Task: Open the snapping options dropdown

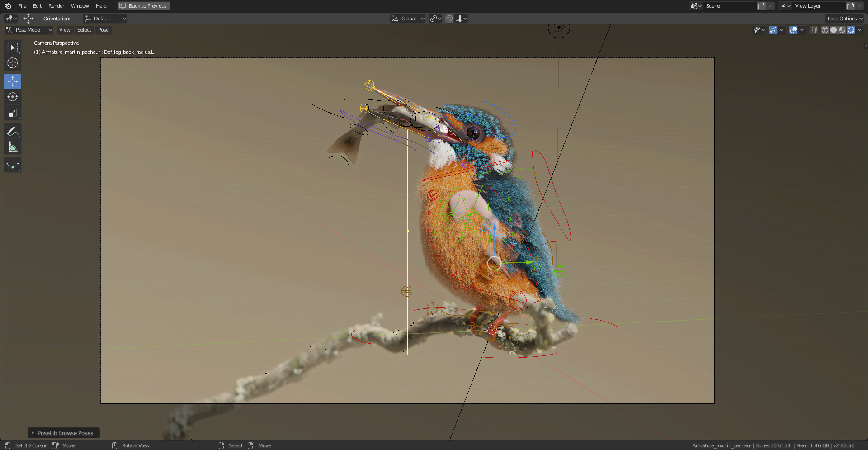Action: 461,19
